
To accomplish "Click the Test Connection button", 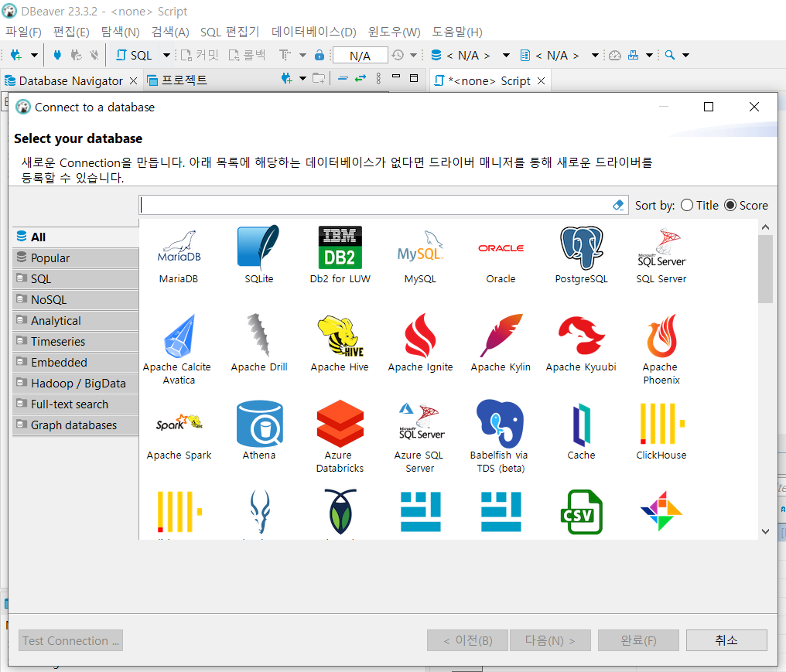I will (x=70, y=640).
